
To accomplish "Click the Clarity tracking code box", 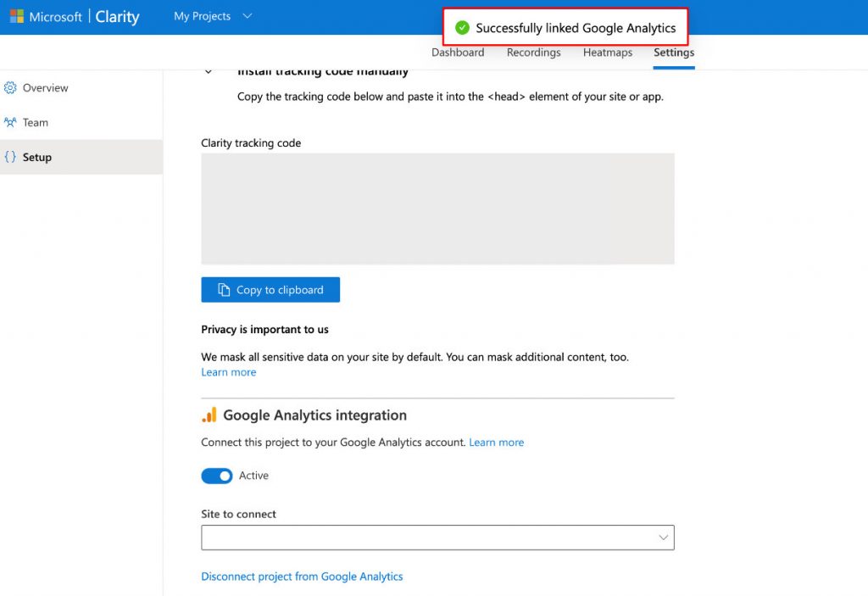I will tap(438, 209).
